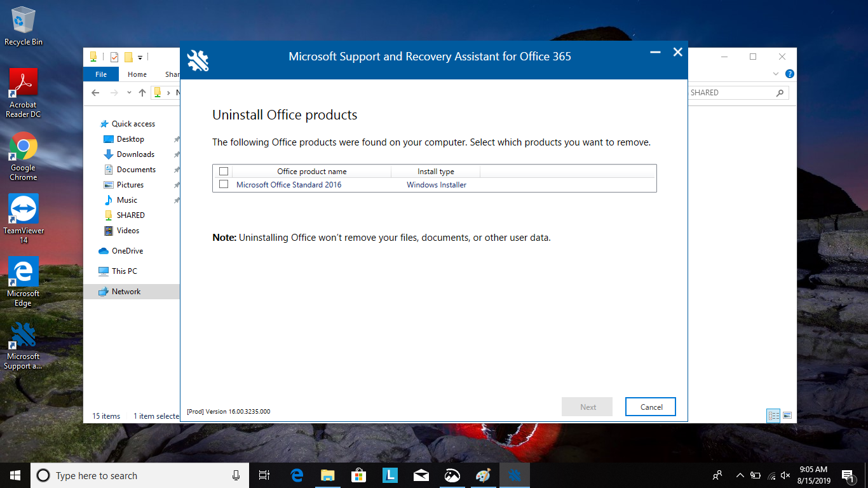Click the Install type column header
This screenshot has height=488, width=868.
436,172
